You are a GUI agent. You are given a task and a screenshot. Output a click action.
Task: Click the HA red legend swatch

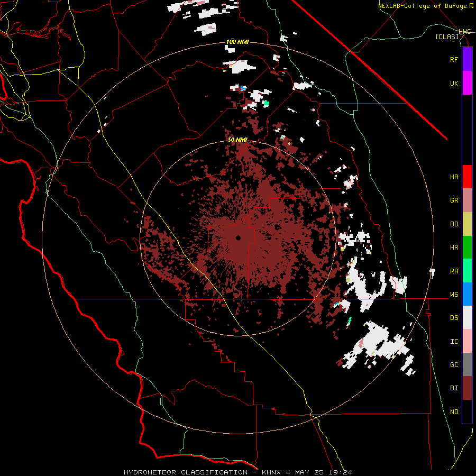coord(467,177)
